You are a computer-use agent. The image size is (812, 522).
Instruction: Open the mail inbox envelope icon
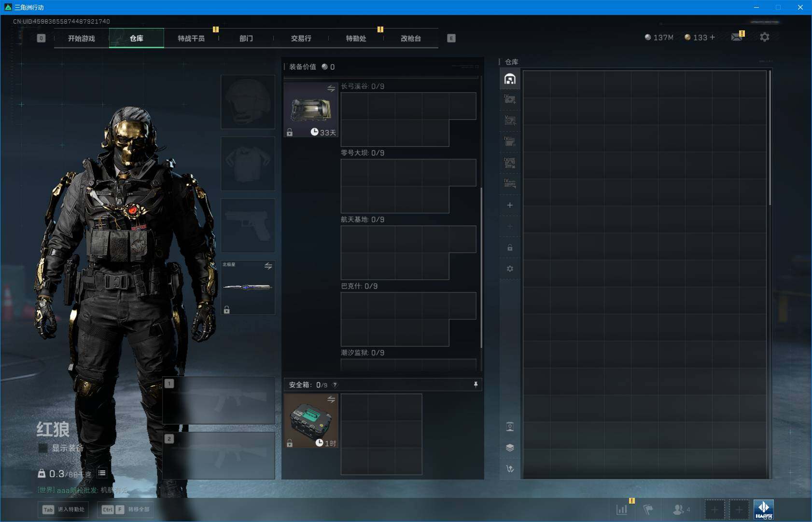(736, 37)
